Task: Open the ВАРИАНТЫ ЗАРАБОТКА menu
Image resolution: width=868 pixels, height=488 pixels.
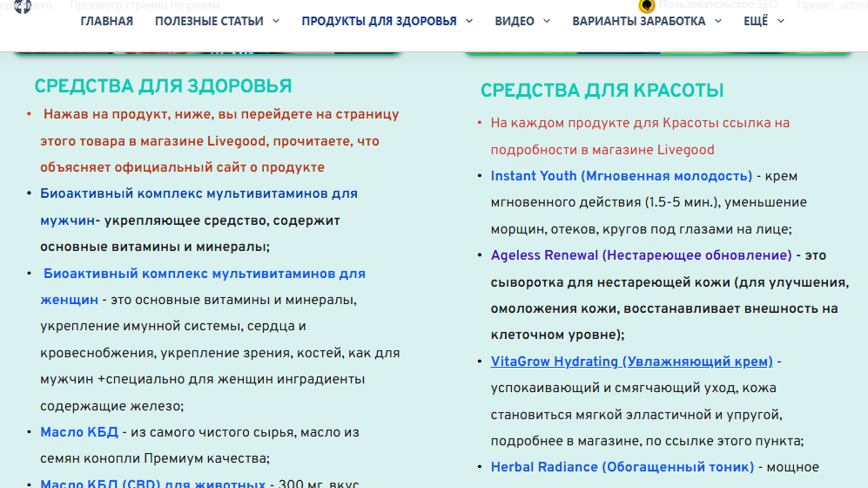Action: [x=638, y=21]
